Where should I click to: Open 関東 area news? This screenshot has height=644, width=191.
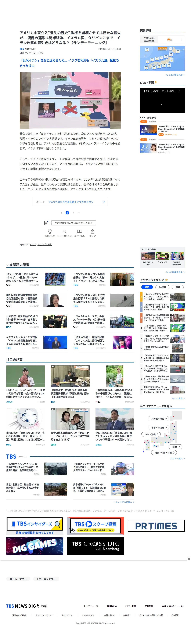(x=176, y=447)
